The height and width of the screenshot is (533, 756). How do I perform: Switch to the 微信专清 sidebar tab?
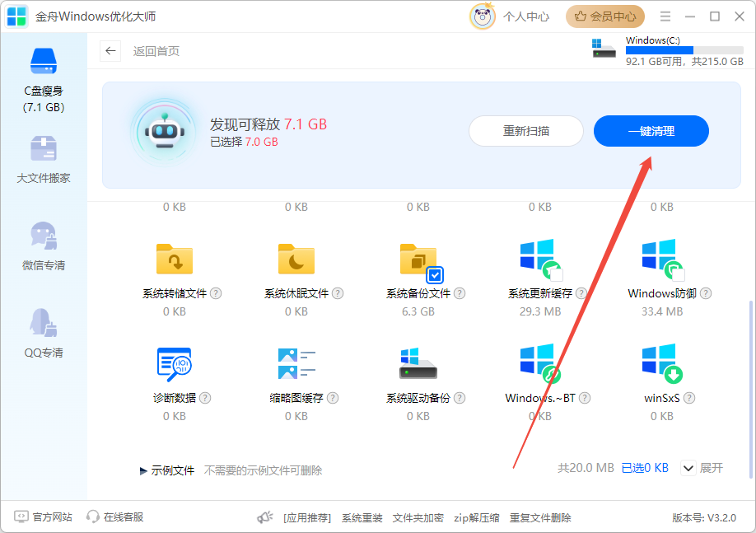tap(44, 247)
